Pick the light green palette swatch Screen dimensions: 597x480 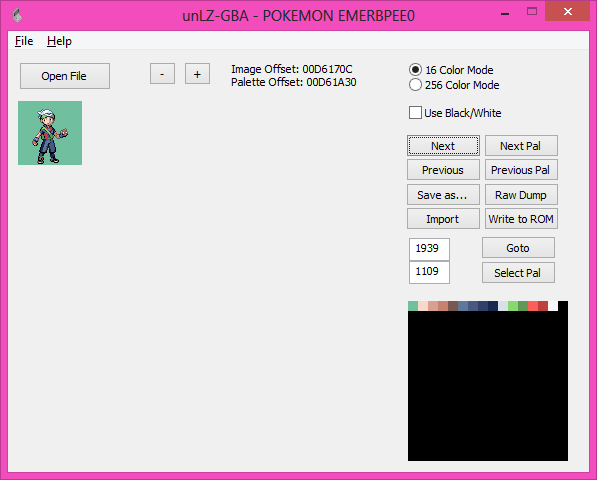click(x=513, y=306)
